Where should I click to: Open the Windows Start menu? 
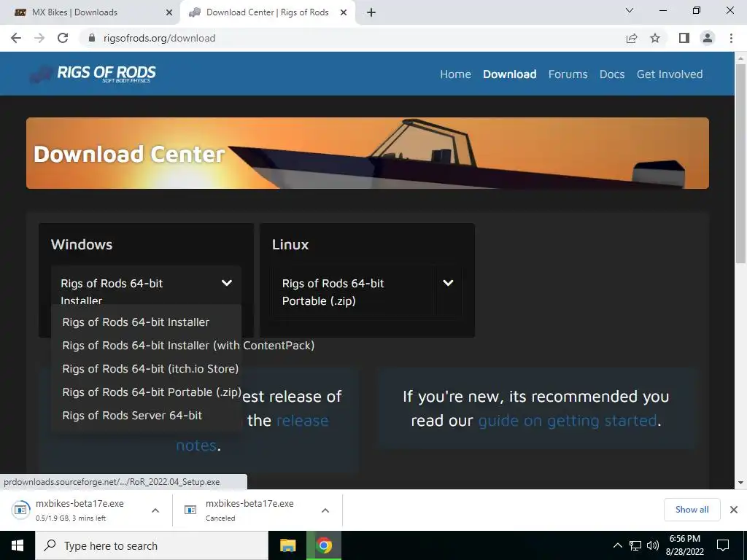18,545
